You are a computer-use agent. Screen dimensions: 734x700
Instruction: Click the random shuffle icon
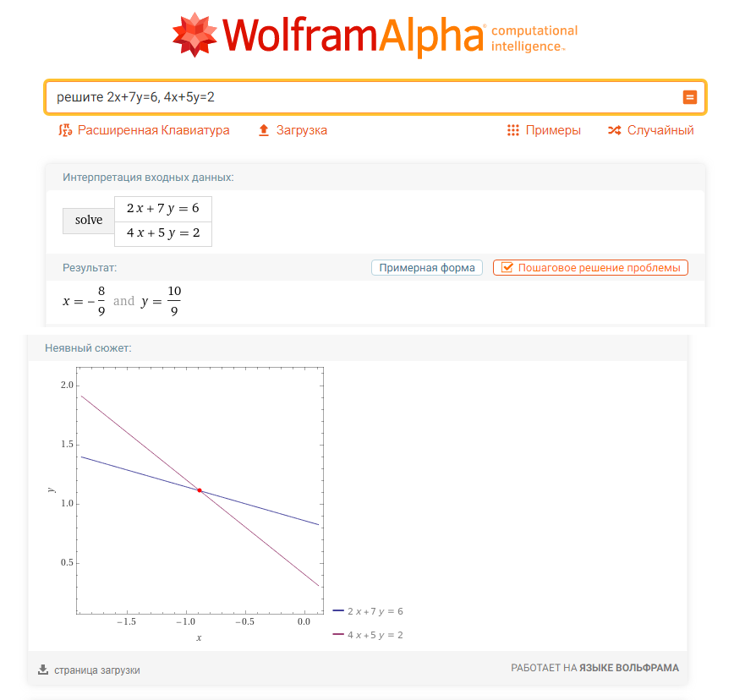point(615,130)
